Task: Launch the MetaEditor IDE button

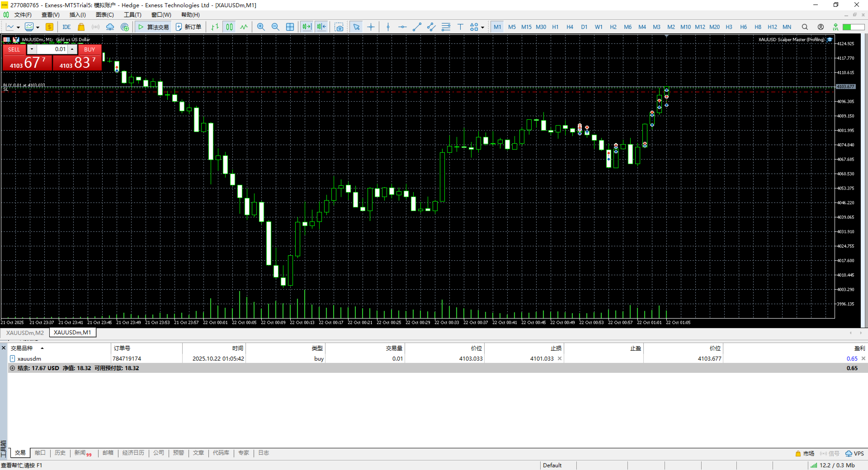Action: tap(66, 27)
